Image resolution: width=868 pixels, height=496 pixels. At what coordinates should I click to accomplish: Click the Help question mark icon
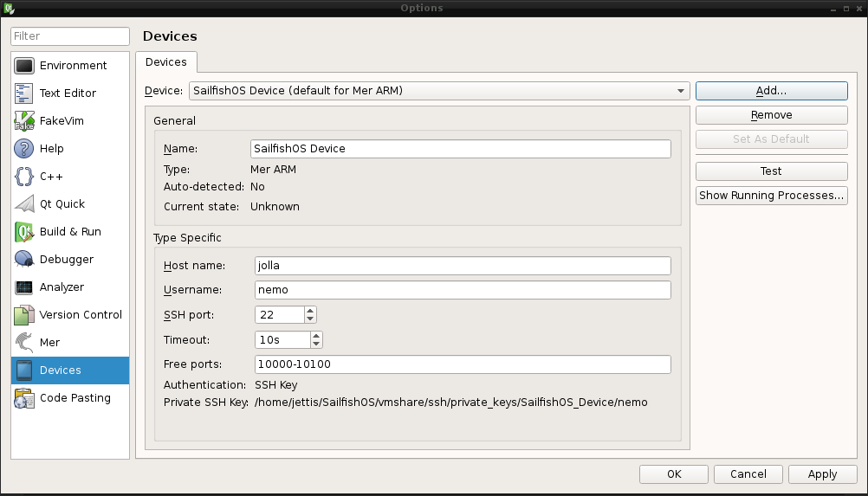[x=24, y=149]
